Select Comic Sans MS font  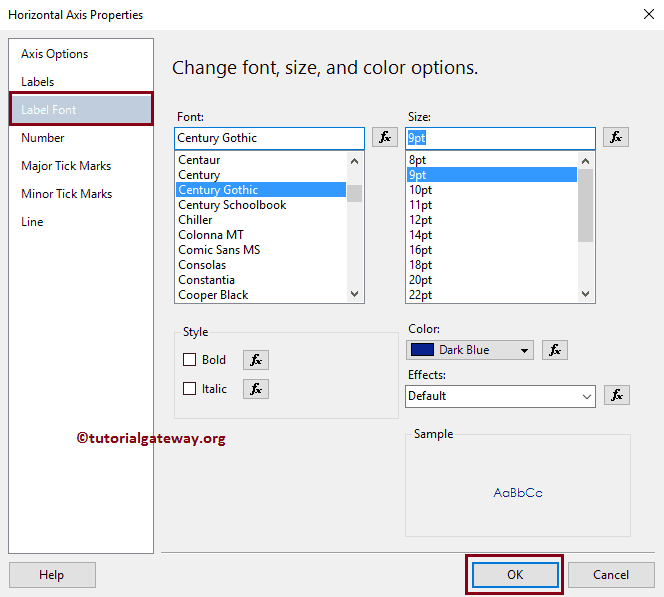[x=261, y=250]
